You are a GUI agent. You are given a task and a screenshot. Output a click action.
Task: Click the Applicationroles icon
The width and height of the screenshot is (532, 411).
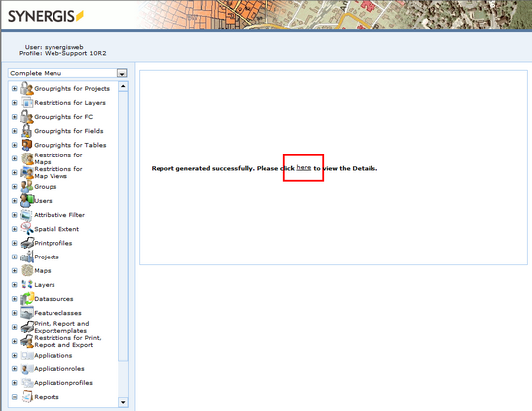(27, 369)
